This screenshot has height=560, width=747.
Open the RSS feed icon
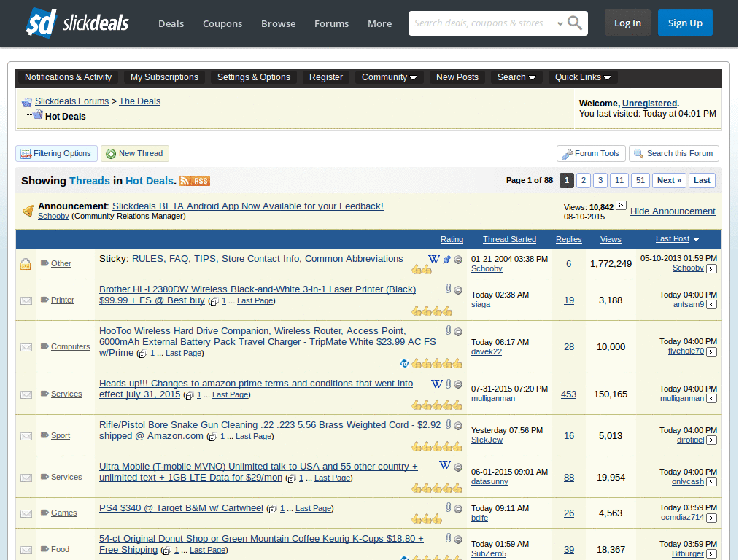[x=193, y=180]
